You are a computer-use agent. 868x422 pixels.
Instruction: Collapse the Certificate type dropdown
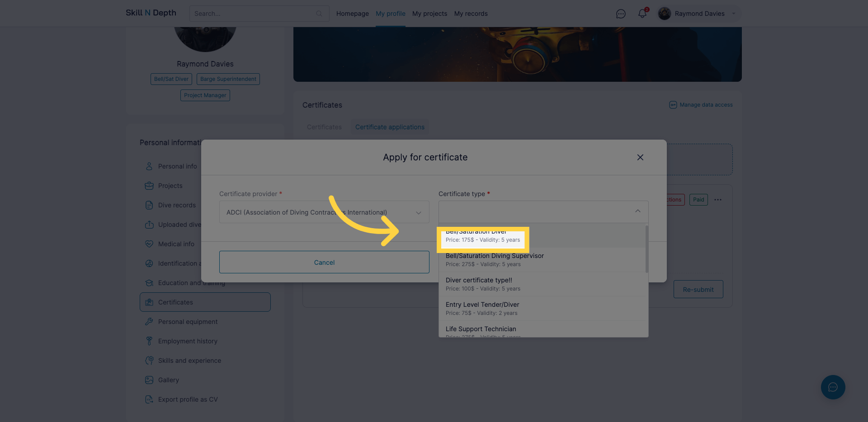(637, 211)
